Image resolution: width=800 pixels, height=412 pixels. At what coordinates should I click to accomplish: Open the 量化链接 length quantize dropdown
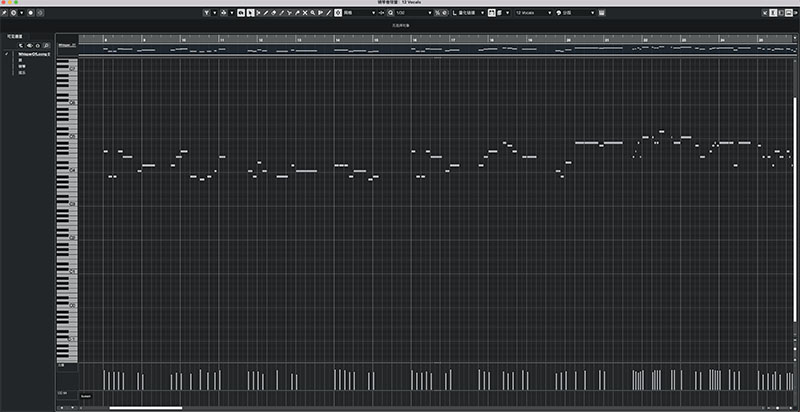coord(472,13)
